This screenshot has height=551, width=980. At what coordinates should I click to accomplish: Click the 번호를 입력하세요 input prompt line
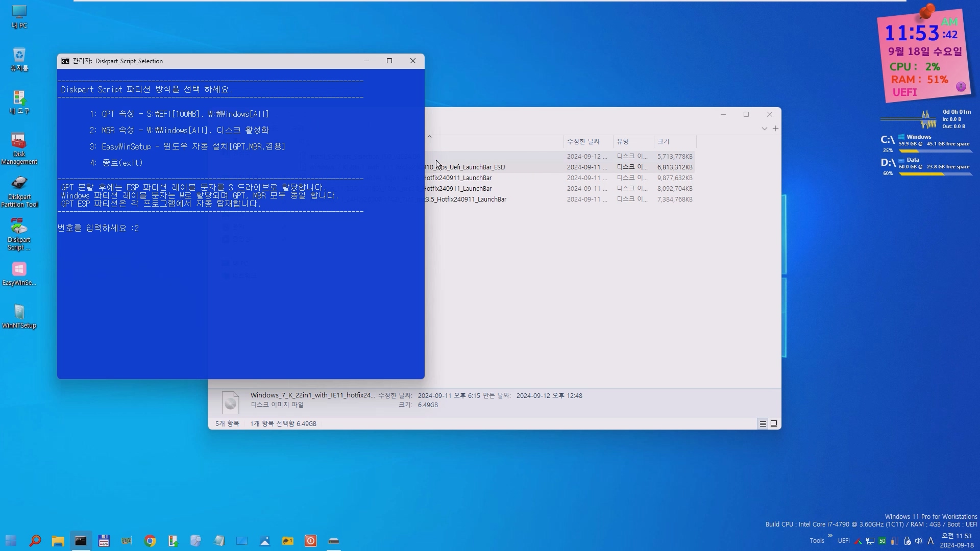(x=98, y=228)
